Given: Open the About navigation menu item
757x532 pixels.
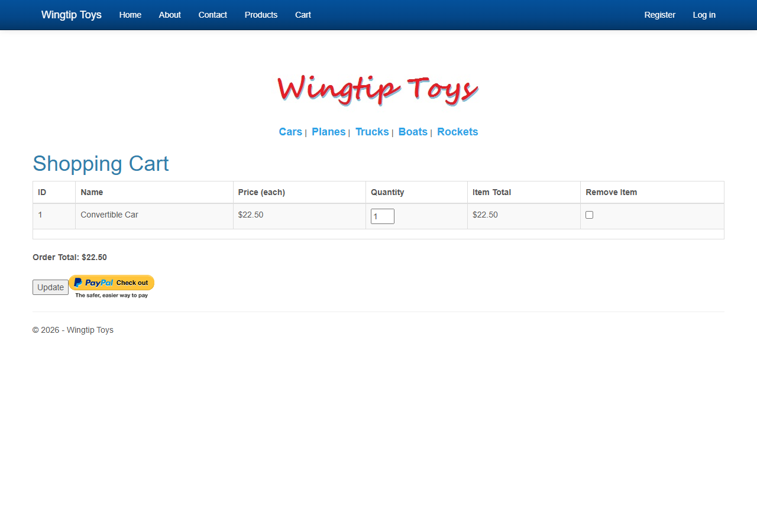Looking at the screenshot, I should 170,15.
